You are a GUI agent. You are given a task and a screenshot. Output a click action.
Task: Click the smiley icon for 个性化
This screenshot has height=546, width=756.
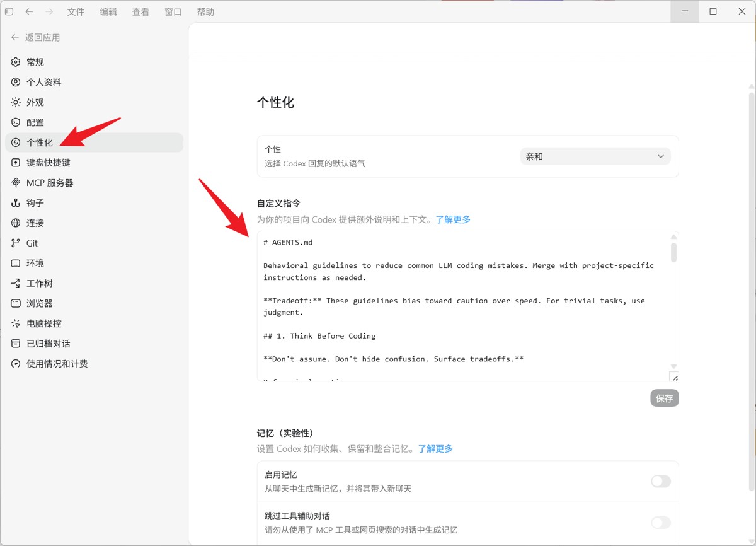16,142
